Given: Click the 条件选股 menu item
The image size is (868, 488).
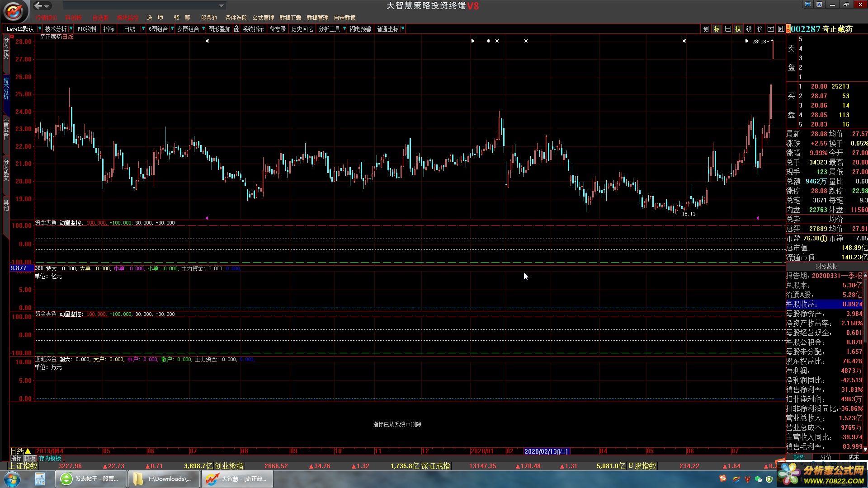Looking at the screenshot, I should click(236, 18).
